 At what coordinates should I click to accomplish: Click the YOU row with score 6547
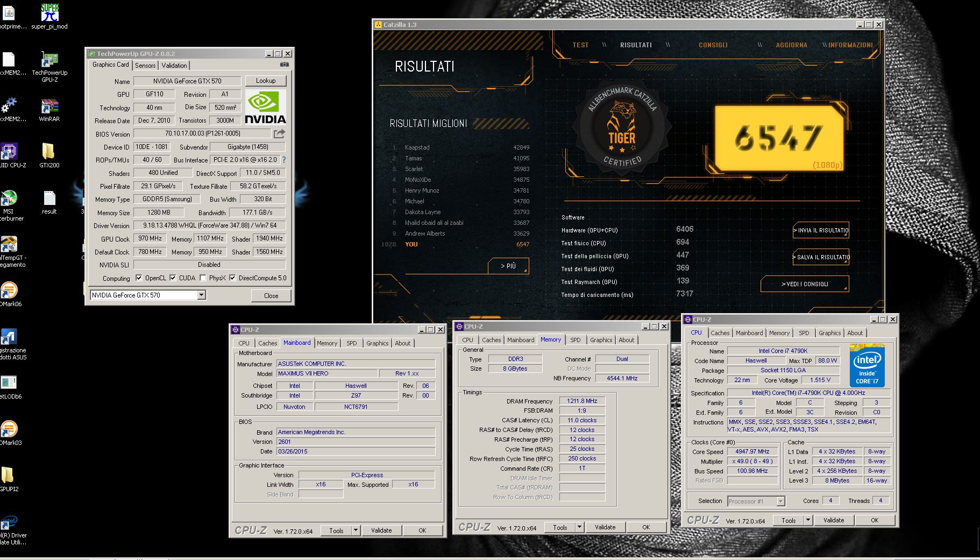tap(456, 244)
